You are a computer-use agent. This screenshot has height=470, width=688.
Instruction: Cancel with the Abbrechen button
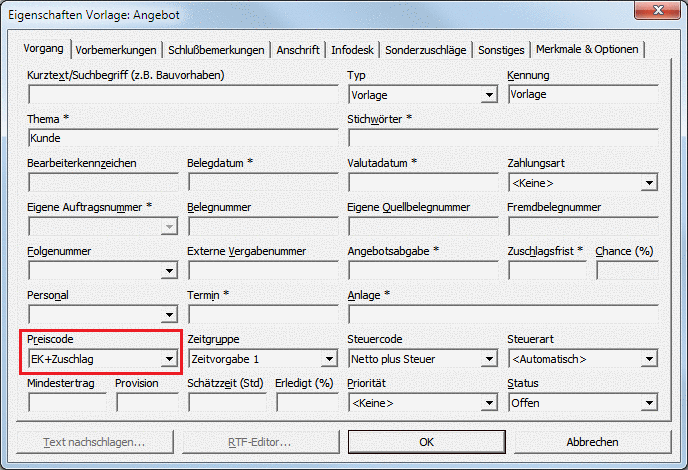pos(592,442)
